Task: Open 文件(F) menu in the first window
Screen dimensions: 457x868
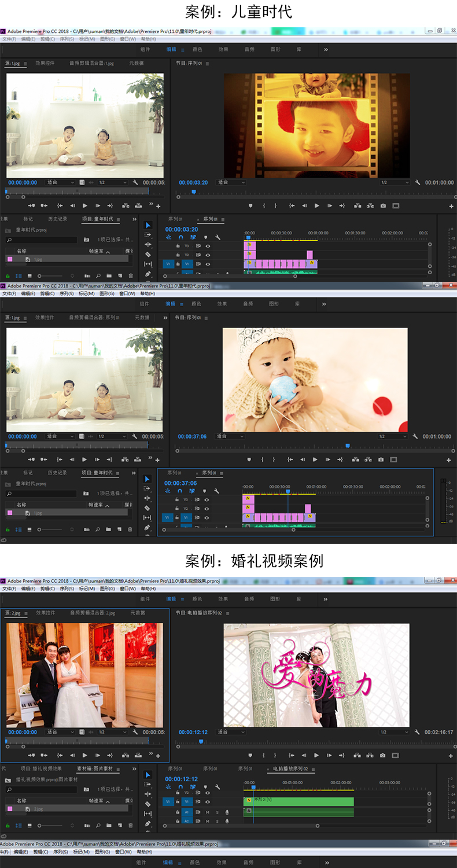Action: (9, 39)
